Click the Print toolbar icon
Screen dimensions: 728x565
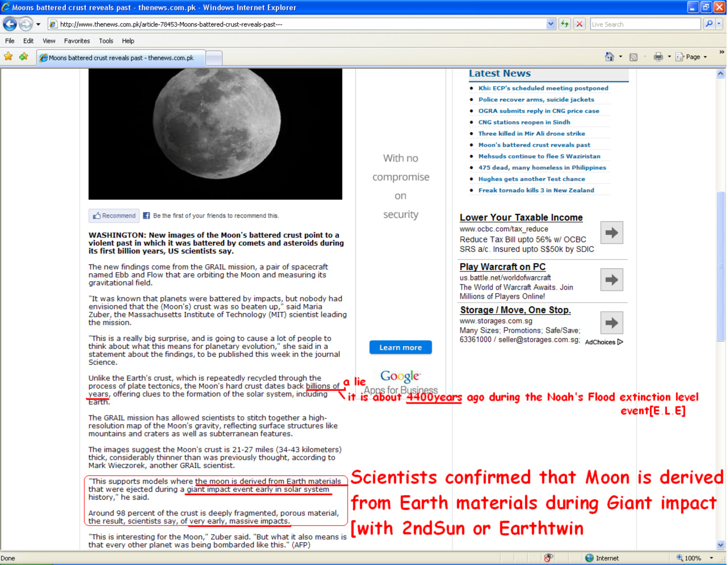tap(658, 57)
